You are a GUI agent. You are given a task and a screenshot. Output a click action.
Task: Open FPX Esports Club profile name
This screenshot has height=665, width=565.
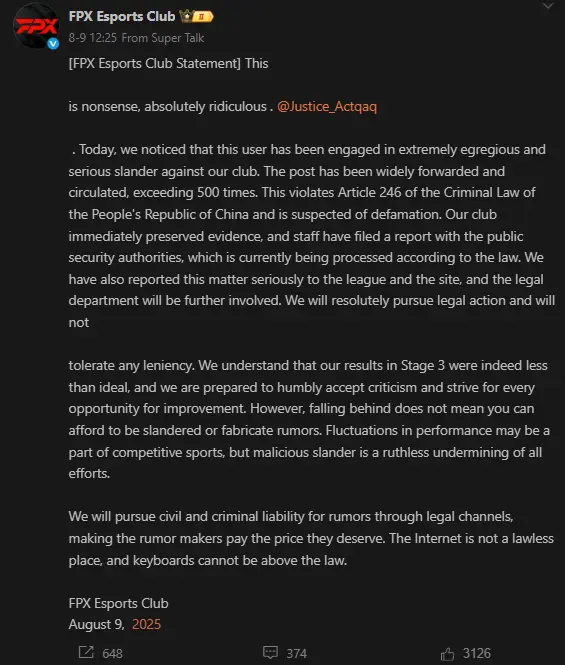coord(122,17)
